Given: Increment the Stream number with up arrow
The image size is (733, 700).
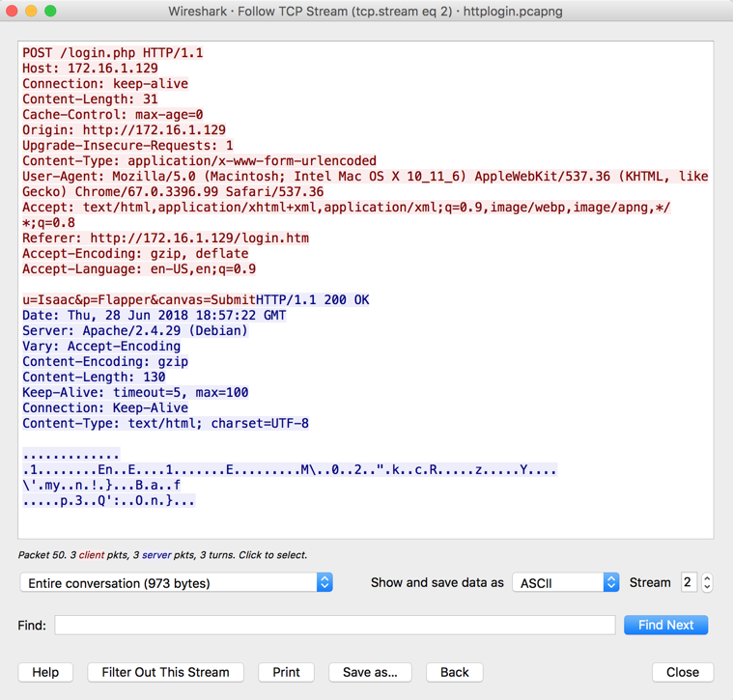Looking at the screenshot, I should click(707, 578).
